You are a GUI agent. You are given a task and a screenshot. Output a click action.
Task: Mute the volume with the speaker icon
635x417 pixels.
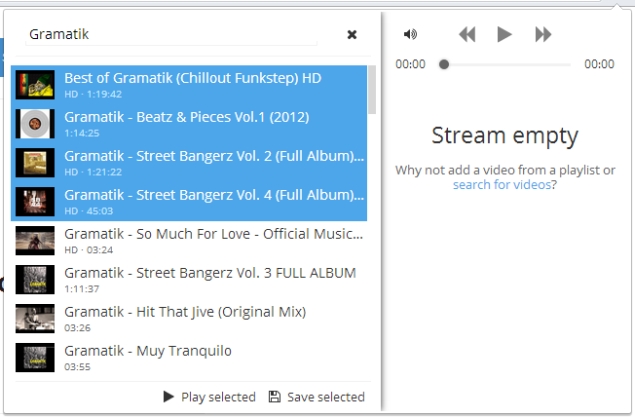410,34
